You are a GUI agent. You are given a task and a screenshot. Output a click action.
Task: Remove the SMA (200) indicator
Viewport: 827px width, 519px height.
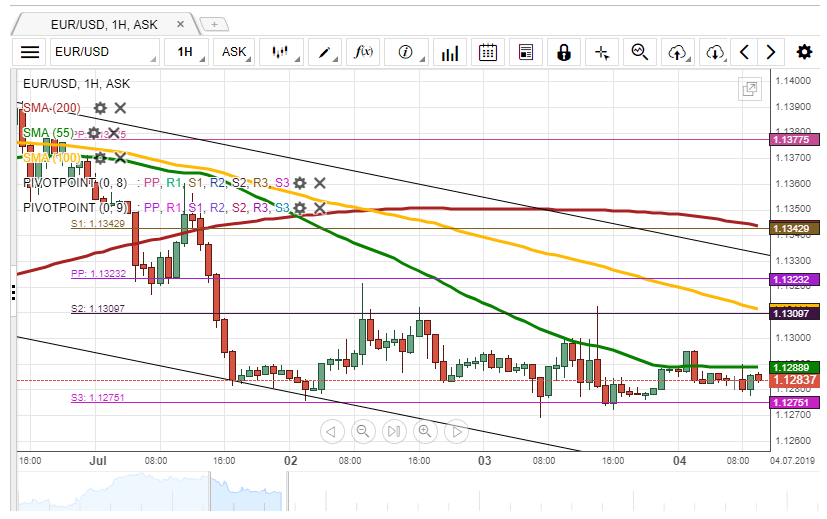120,108
